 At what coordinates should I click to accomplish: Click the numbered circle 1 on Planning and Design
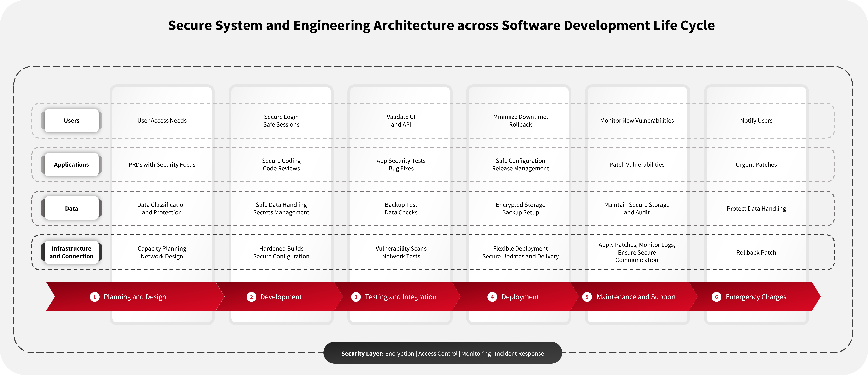pos(95,297)
